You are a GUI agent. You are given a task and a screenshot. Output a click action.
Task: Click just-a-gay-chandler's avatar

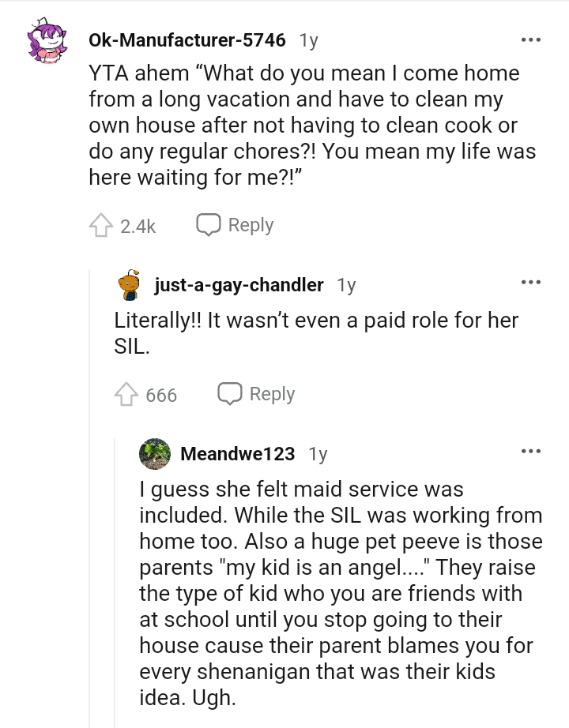(130, 286)
